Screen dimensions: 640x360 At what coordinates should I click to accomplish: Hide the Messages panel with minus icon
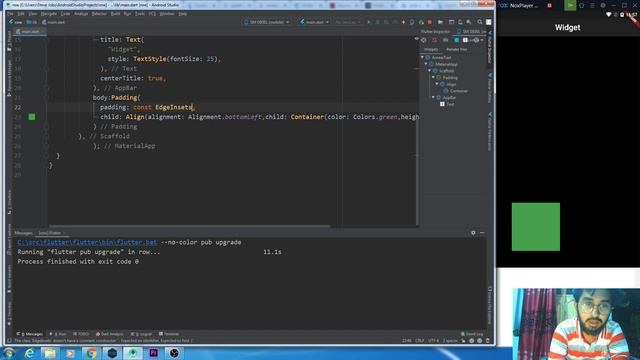click(x=482, y=233)
